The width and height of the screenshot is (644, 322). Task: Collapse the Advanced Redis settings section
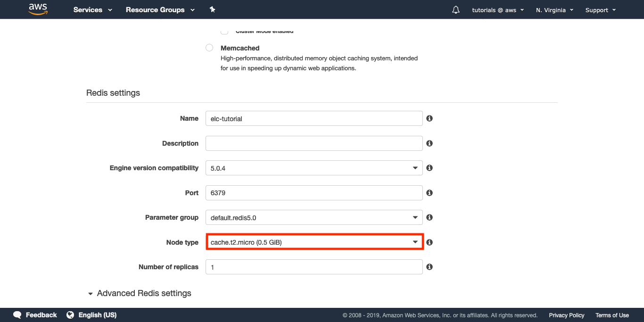coord(139,293)
